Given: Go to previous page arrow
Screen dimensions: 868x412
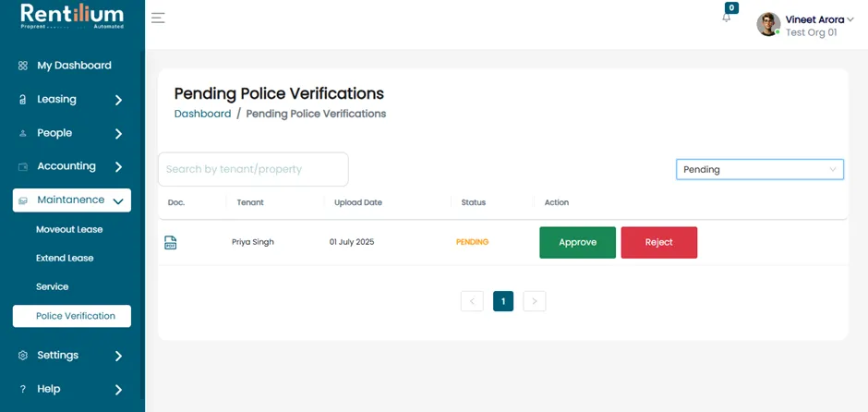Looking at the screenshot, I should click(472, 301).
